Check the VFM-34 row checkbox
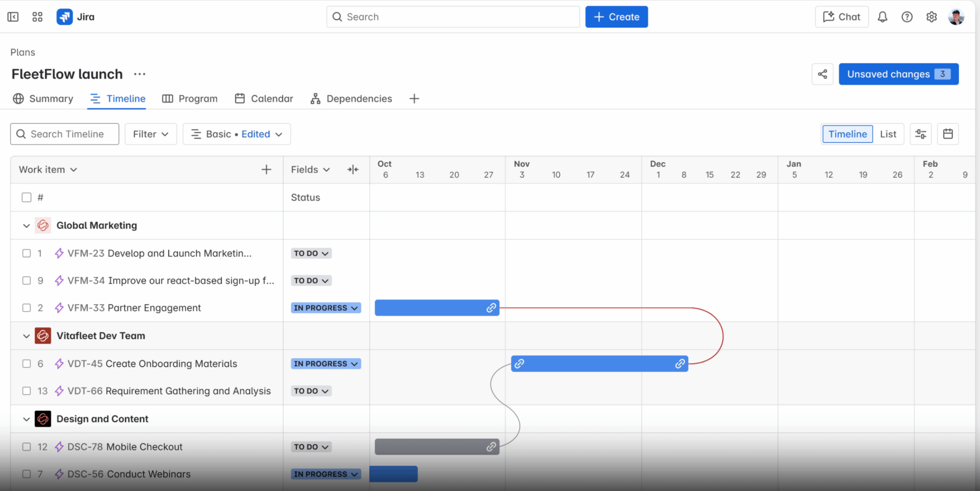This screenshot has width=980, height=491. pos(26,281)
